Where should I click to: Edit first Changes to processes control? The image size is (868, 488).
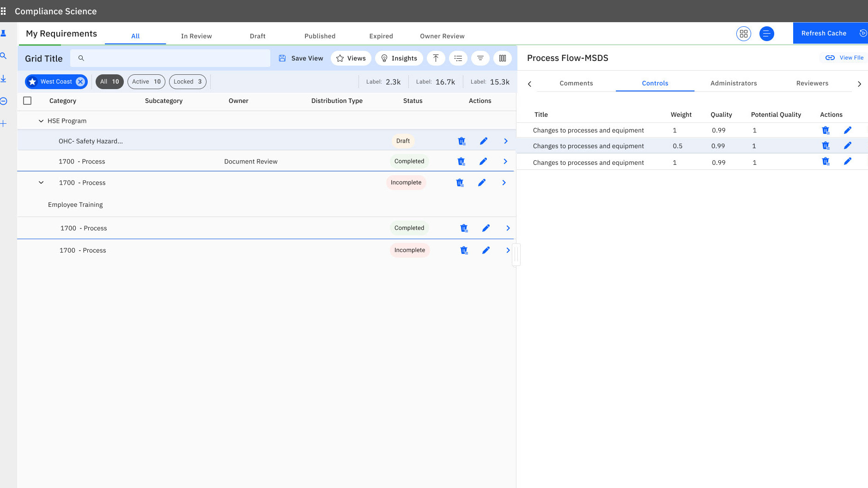pos(848,130)
